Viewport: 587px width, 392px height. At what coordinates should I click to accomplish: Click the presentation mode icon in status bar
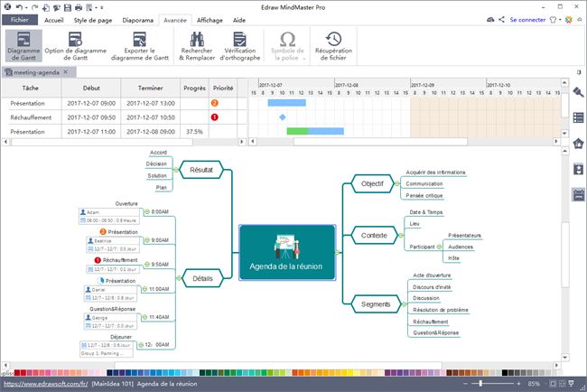pos(571,383)
